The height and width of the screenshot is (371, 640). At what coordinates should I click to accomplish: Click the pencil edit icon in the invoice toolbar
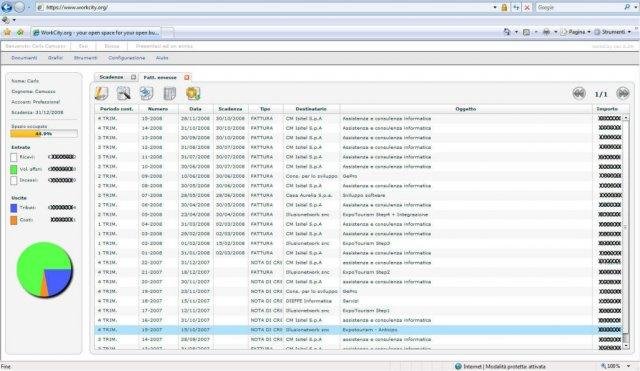tap(101, 93)
